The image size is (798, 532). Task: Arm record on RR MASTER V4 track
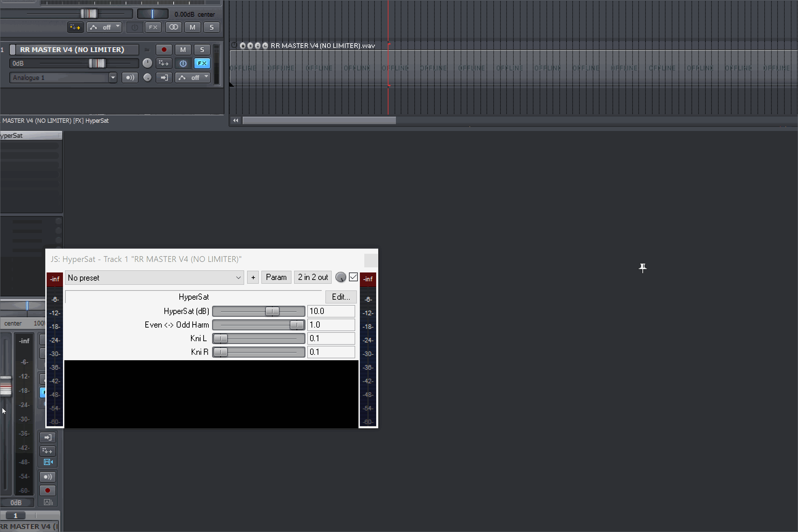(164, 50)
